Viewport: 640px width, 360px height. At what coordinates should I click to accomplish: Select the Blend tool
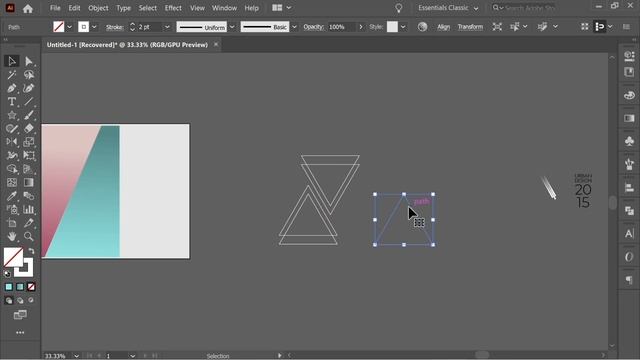(29, 196)
